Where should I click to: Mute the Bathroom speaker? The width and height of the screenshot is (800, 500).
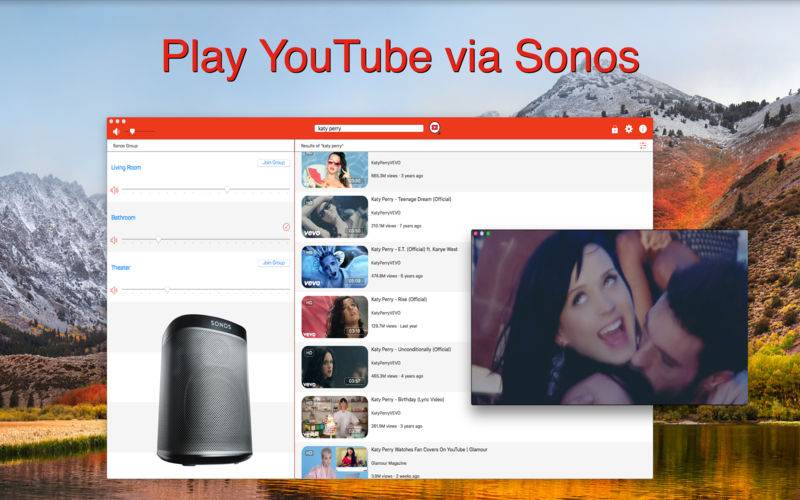(114, 240)
